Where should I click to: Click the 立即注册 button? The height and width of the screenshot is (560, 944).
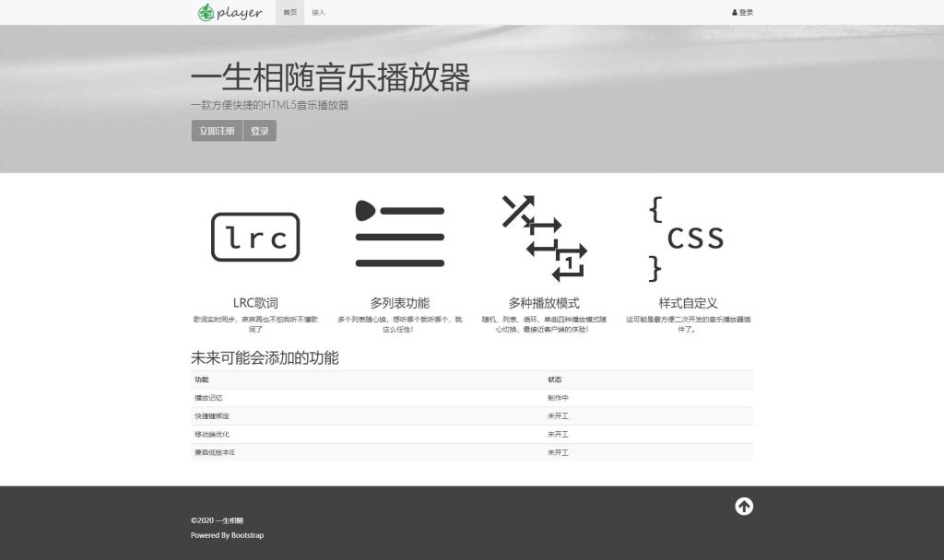tap(216, 130)
